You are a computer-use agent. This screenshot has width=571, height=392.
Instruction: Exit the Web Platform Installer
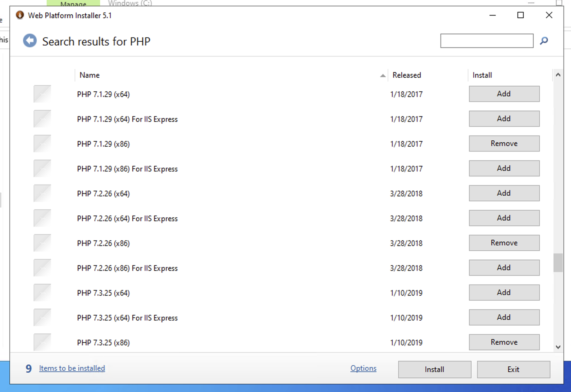[514, 369]
